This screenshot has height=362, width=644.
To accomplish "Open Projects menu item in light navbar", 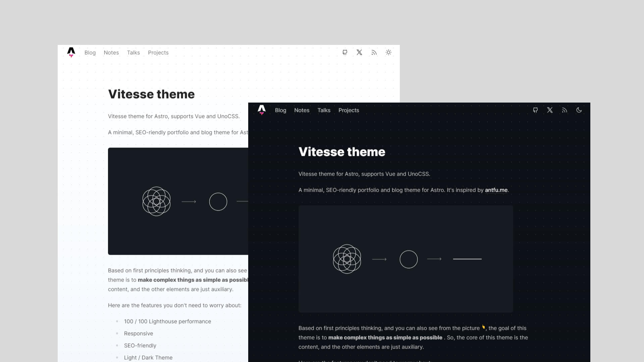I will click(158, 53).
